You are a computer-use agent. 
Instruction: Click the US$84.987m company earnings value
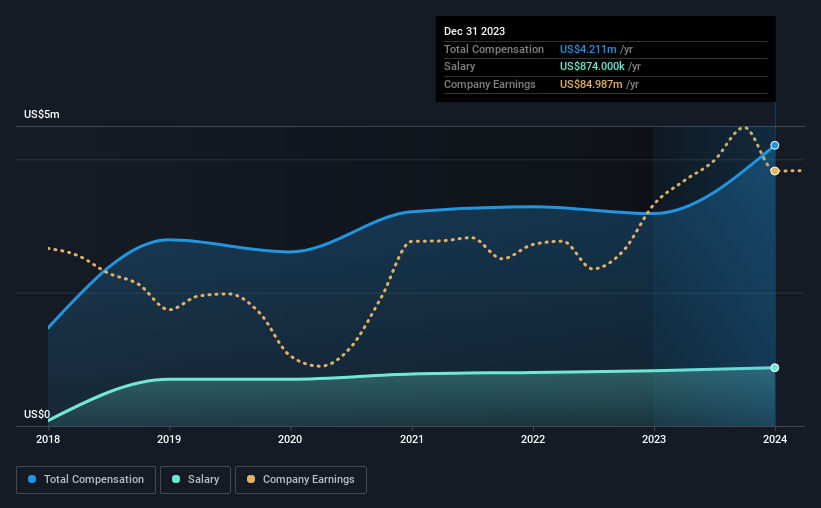click(591, 84)
